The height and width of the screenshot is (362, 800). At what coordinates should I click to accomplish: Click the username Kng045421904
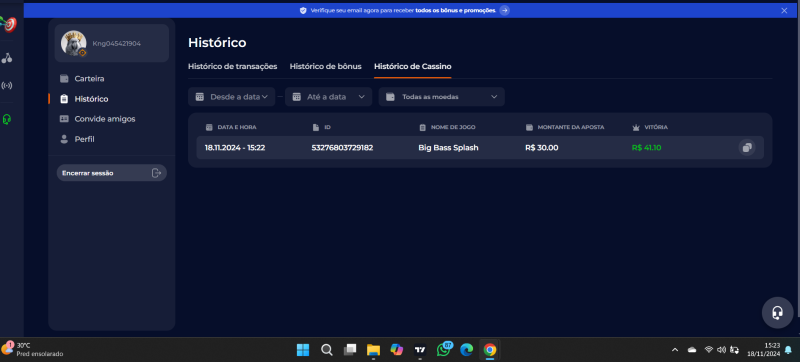pos(116,43)
